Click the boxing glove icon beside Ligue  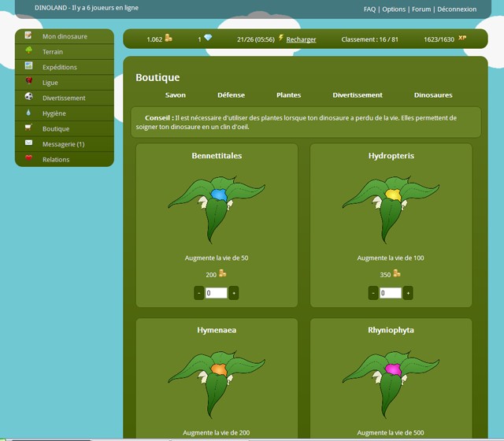[28, 81]
